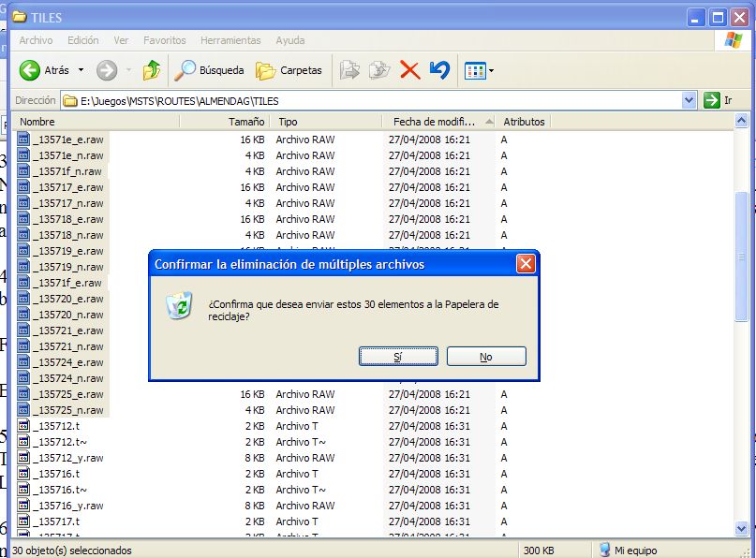Close the delete confirmation dialog

tap(526, 264)
